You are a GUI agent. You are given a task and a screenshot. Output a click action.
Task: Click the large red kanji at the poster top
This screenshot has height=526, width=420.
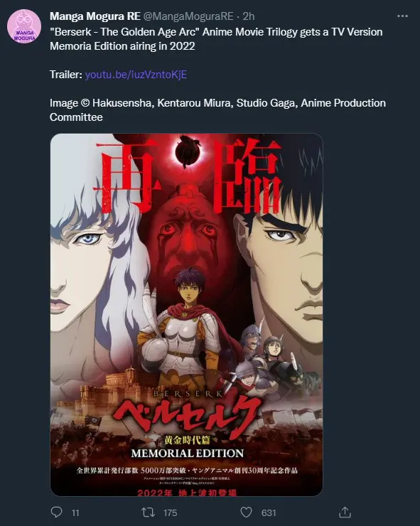tap(188, 176)
